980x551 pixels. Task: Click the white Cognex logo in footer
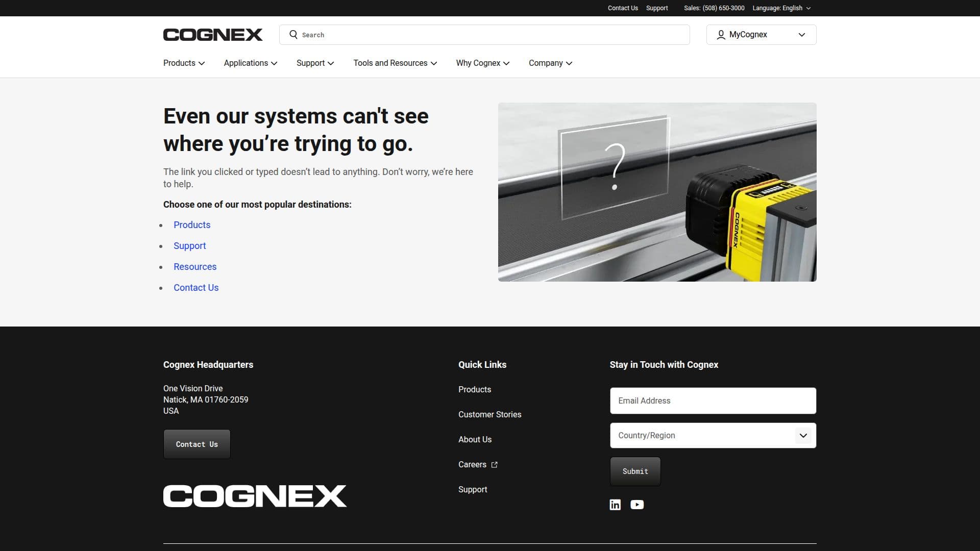(x=255, y=496)
